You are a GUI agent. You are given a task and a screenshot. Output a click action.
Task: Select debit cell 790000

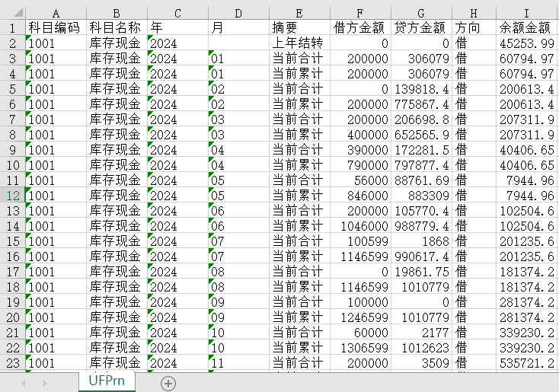(361, 165)
